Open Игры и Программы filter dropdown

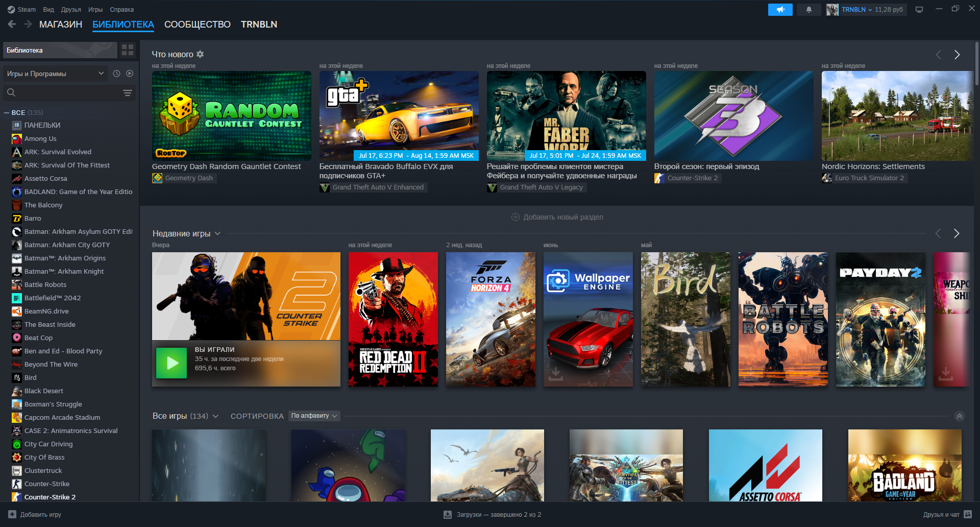[56, 74]
